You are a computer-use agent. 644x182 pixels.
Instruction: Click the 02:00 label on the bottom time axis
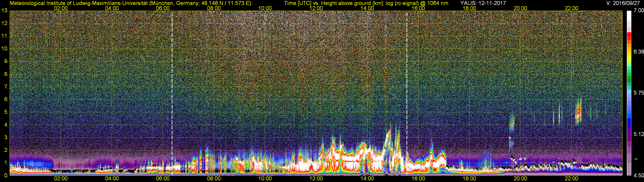(61, 179)
